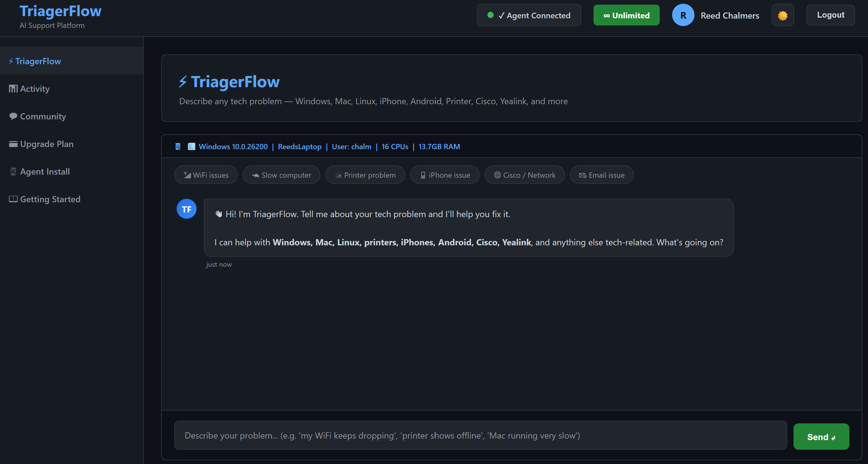Pick the Printer problem quick prompt
The height and width of the screenshot is (464, 868).
pos(365,175)
